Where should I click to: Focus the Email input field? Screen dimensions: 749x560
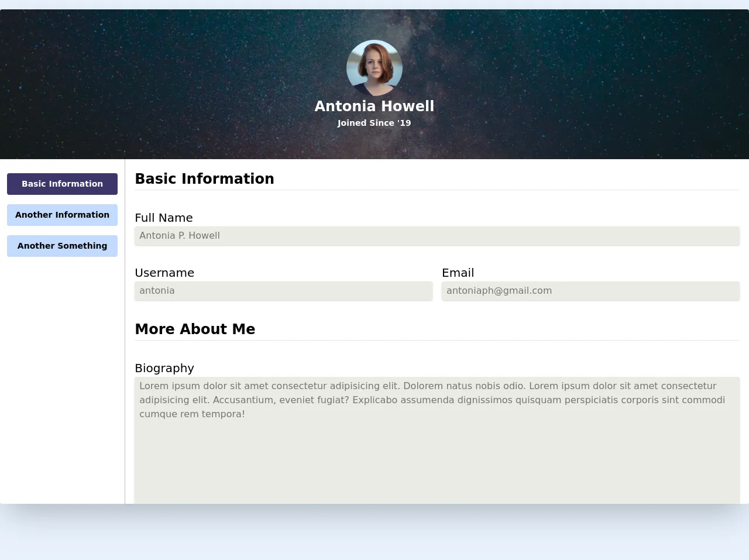point(590,291)
